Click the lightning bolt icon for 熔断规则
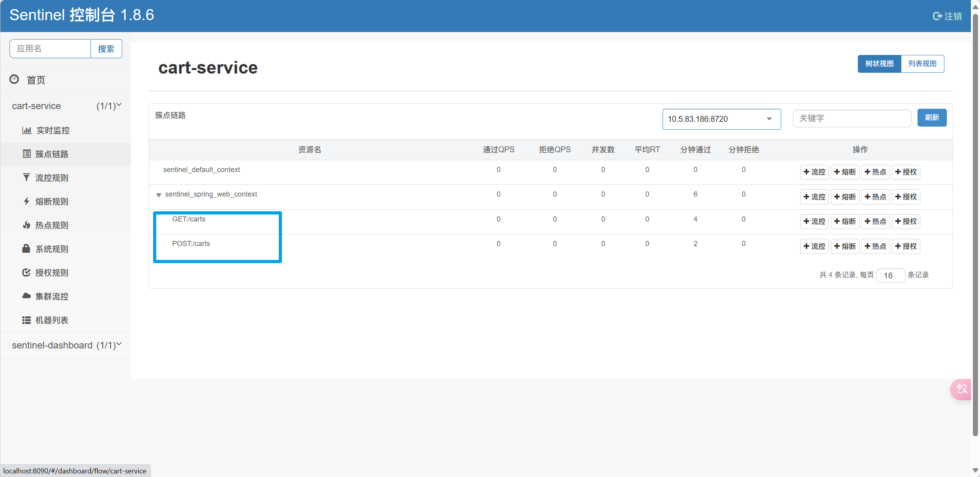 (26, 201)
